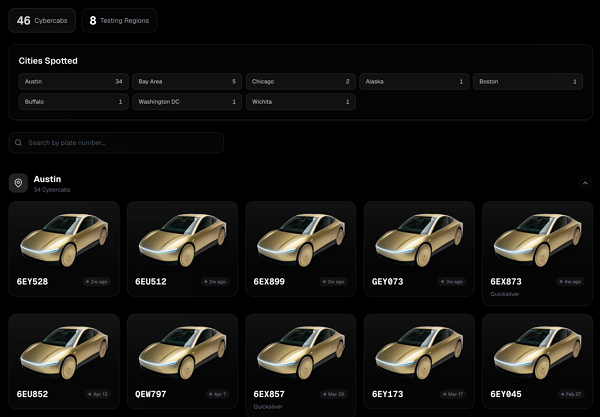Open the car image for plate 6EX857
The image size is (600, 417).
coord(301,352)
